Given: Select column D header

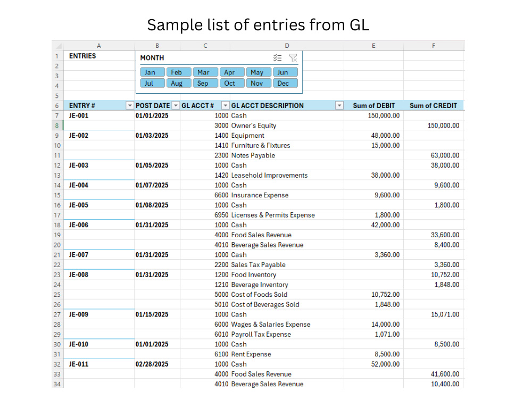Looking at the screenshot, I should pos(287,45).
